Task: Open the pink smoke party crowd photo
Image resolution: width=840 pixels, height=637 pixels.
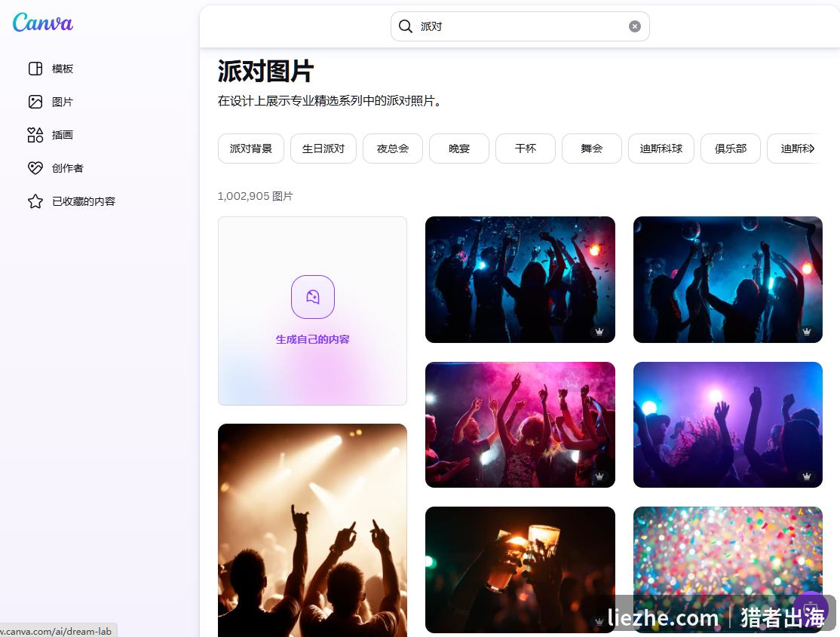Action: (520, 425)
